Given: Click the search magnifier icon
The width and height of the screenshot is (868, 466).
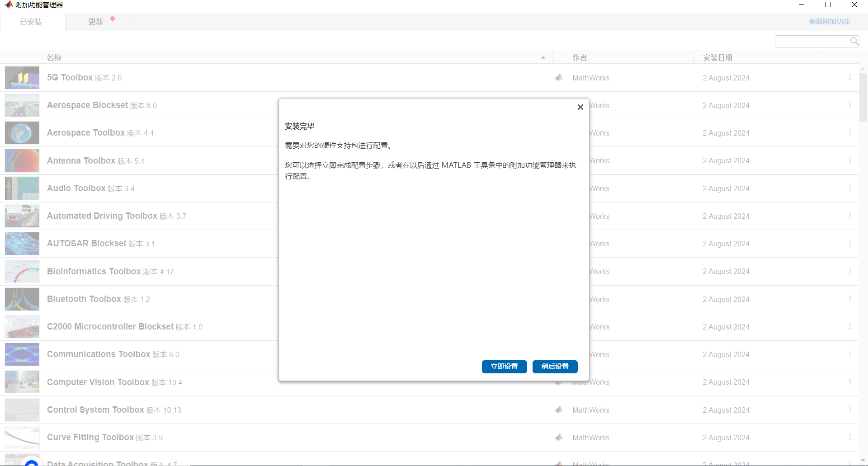Looking at the screenshot, I should [854, 42].
